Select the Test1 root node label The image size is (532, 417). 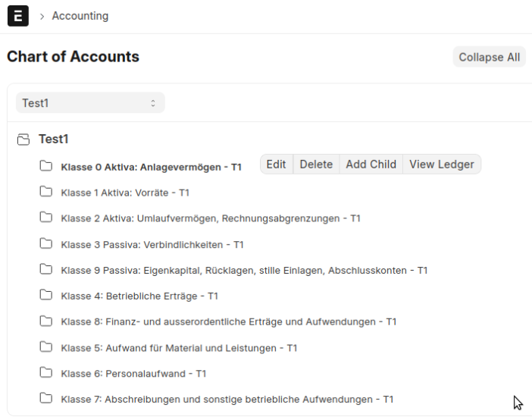click(54, 140)
